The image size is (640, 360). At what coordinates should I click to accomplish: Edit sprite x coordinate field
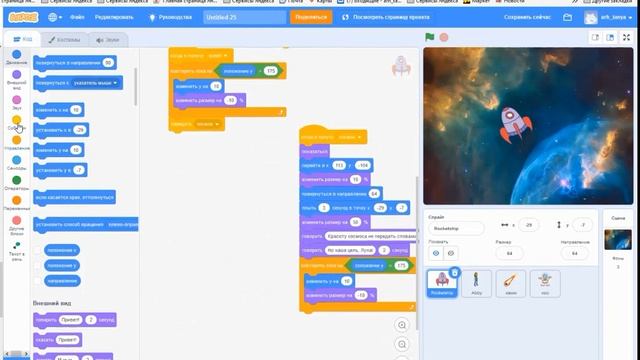(529, 225)
